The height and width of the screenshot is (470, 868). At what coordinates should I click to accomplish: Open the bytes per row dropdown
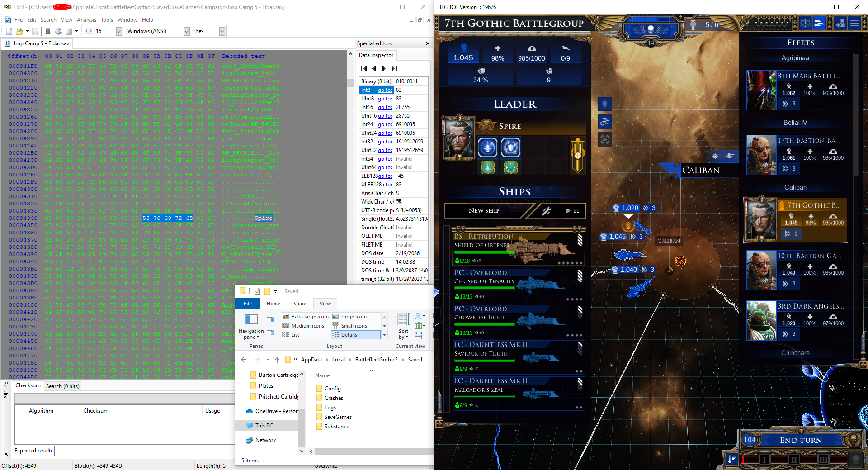tap(119, 31)
